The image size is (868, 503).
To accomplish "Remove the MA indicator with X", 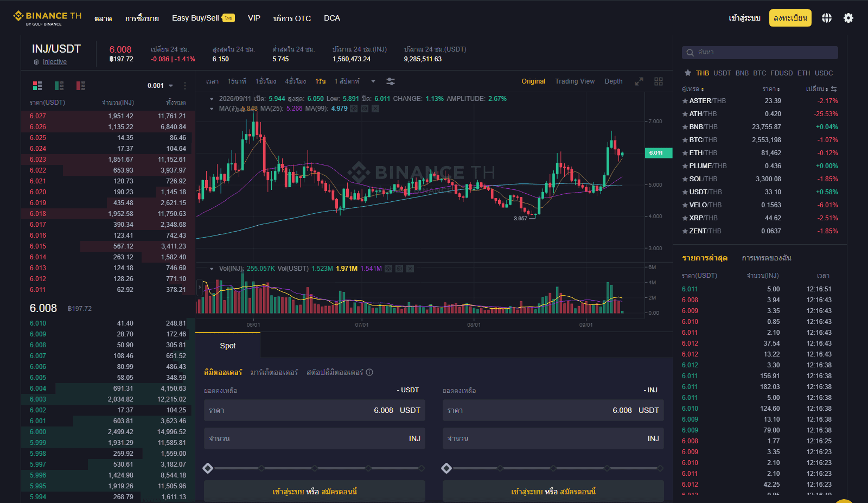I will 375,109.
